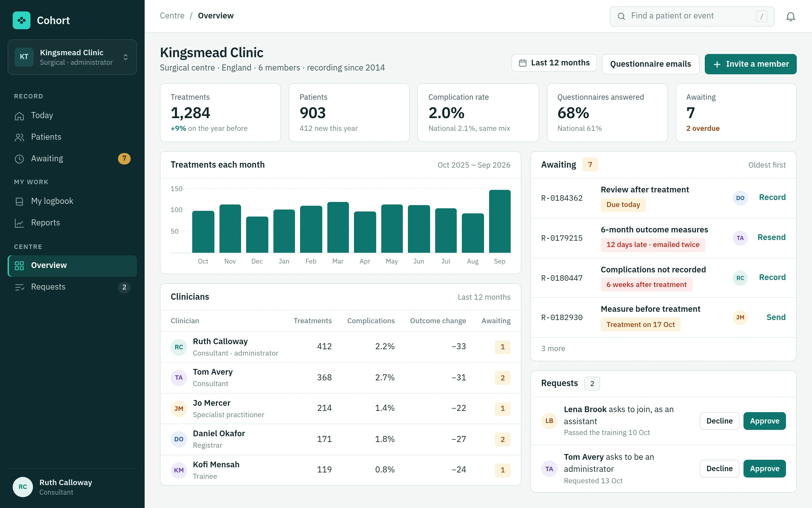Select Overview in the Centre section
This screenshot has height=508, width=812.
point(72,266)
